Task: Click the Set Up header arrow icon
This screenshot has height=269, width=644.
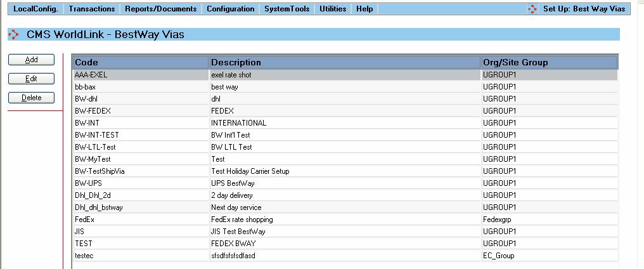Action: [x=532, y=9]
